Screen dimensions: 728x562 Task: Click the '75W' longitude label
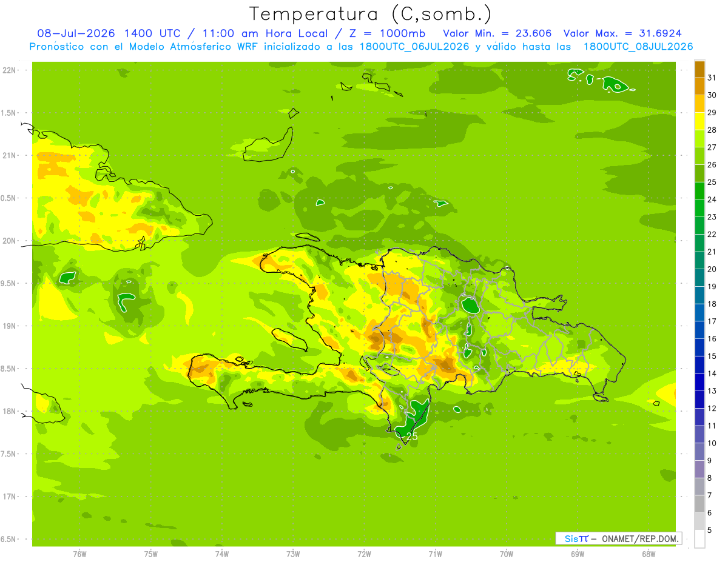click(x=150, y=554)
